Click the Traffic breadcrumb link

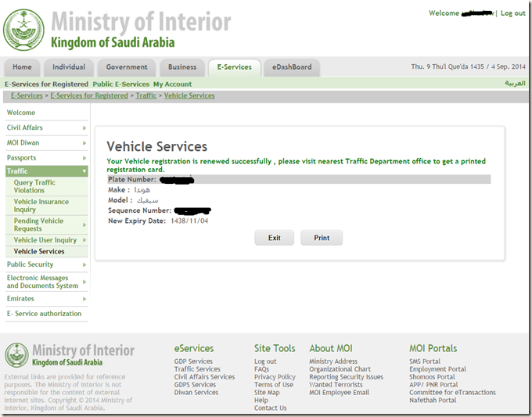[146, 95]
